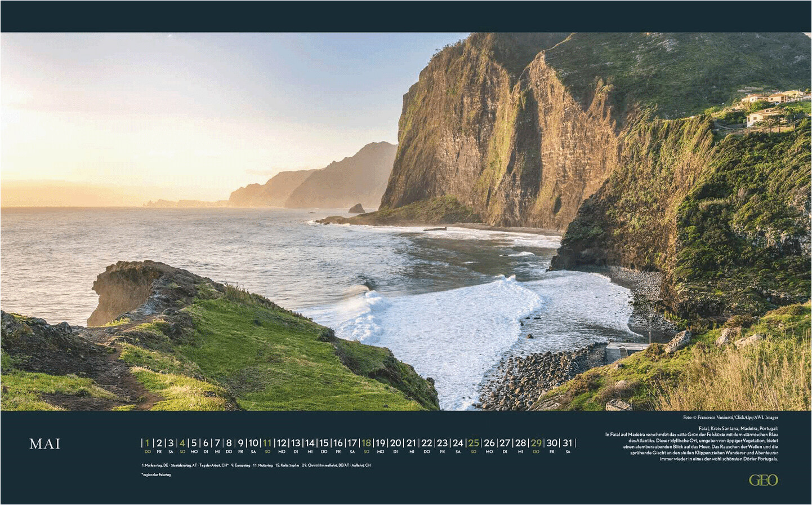Click the photo credit Francesco Vaninetti text
Viewport: 812px width, 505px height.
click(x=730, y=418)
